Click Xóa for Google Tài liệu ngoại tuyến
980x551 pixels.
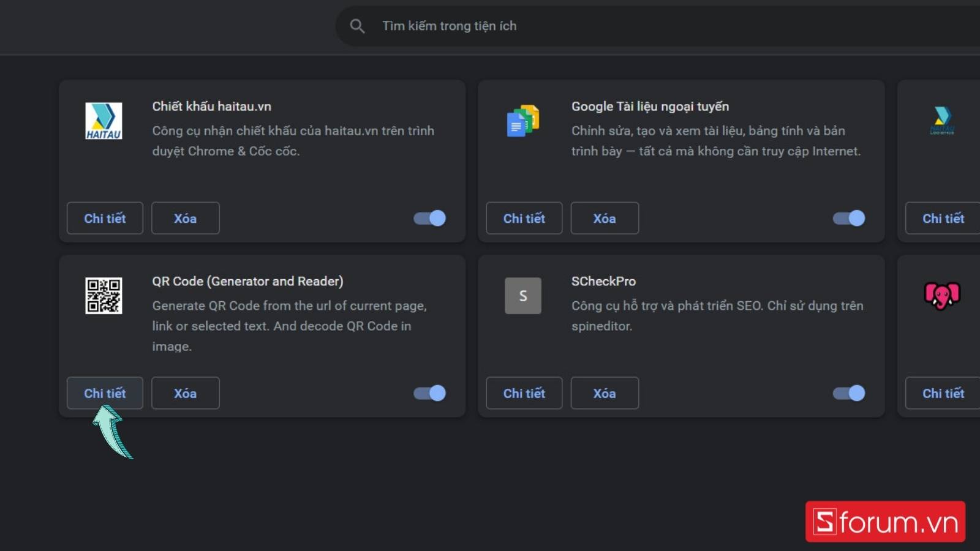pyautogui.click(x=605, y=218)
